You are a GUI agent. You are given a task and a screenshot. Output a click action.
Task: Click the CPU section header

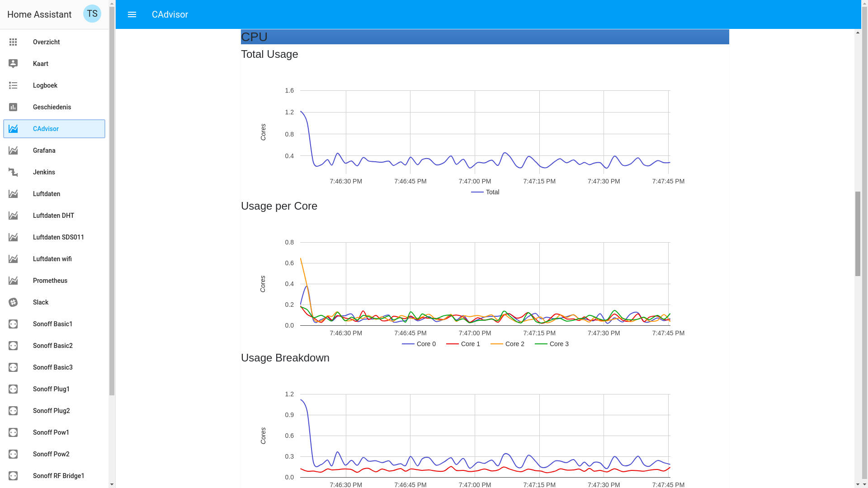484,36
